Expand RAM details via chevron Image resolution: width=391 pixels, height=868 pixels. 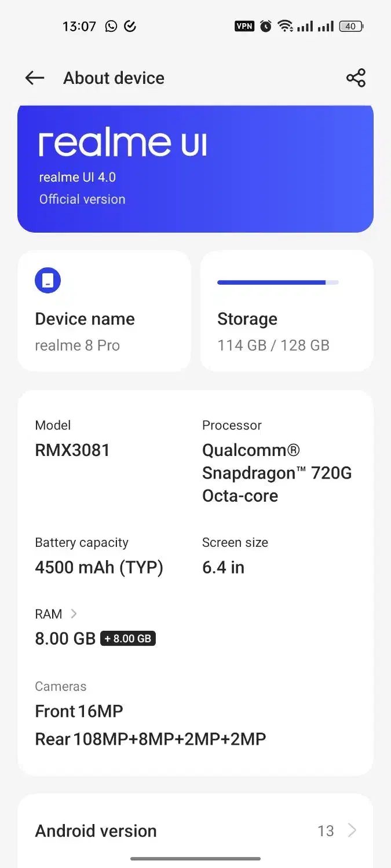(74, 613)
